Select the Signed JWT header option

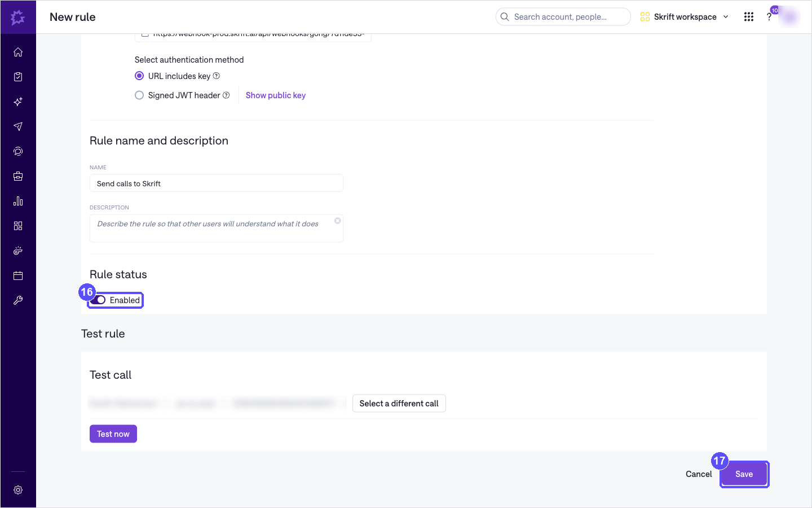point(139,95)
